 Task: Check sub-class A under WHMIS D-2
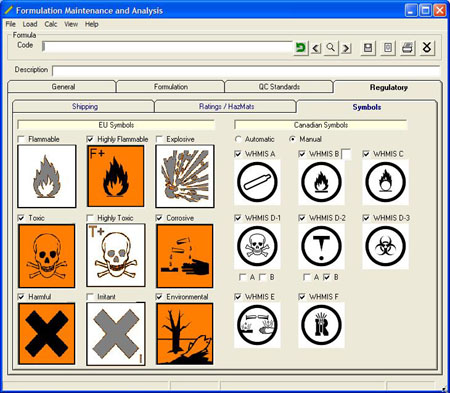click(306, 277)
